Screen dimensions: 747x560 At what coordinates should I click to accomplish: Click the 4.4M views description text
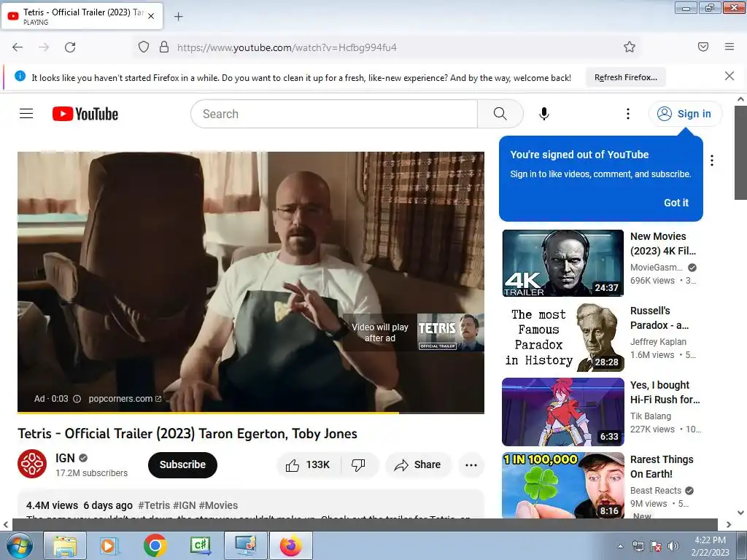pyautogui.click(x=52, y=505)
